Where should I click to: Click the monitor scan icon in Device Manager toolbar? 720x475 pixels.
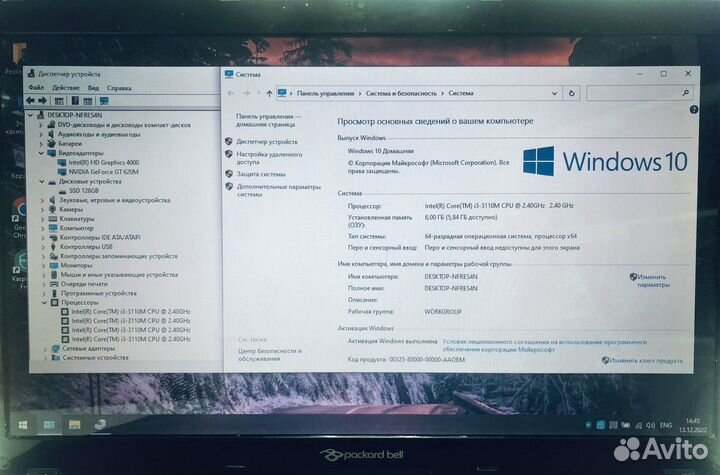[104, 101]
